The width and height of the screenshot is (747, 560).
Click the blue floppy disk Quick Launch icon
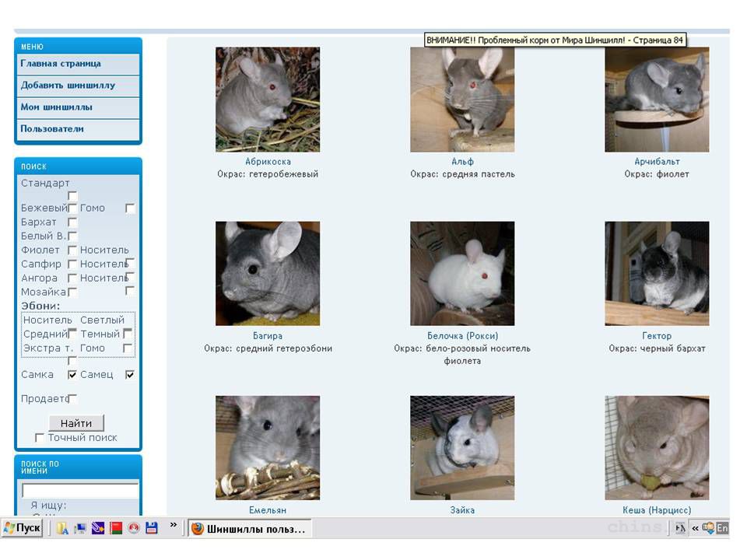coord(152,528)
